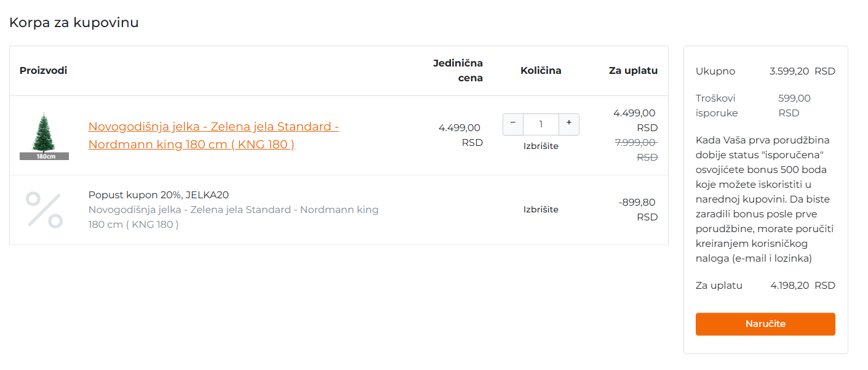
Task: Click the crossed-out 7.999,00 RSD price
Action: [x=637, y=150]
